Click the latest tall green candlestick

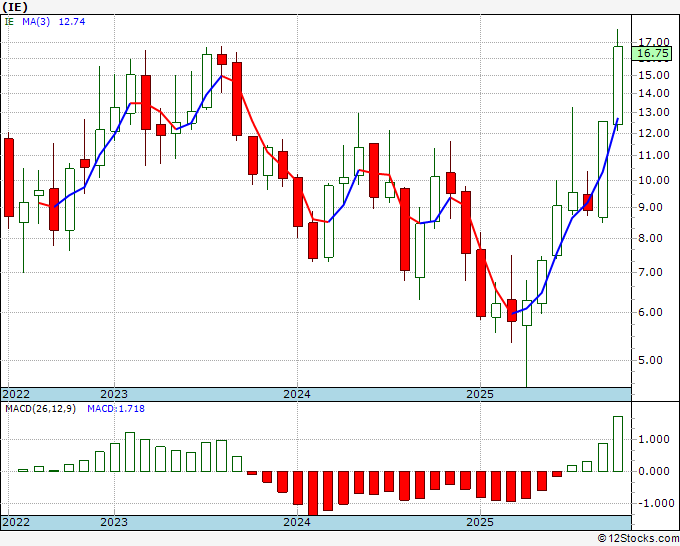pyautogui.click(x=618, y=85)
